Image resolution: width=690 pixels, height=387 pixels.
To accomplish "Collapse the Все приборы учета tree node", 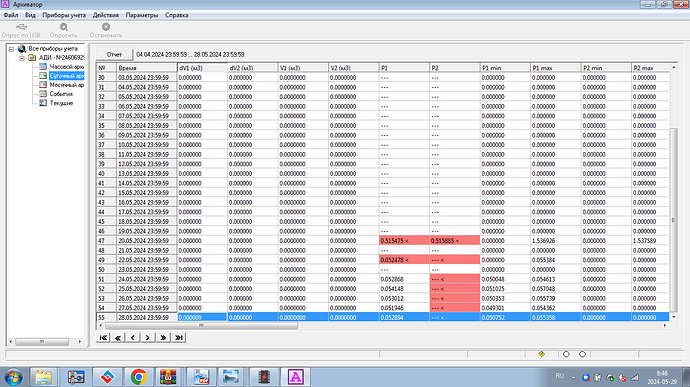I will (12, 49).
